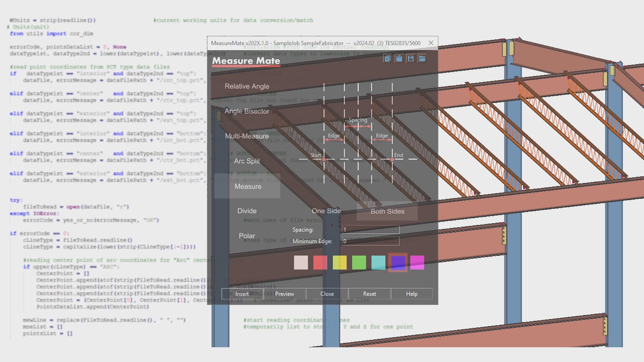
Task: Toggle the Both Sides option
Action: [387, 211]
